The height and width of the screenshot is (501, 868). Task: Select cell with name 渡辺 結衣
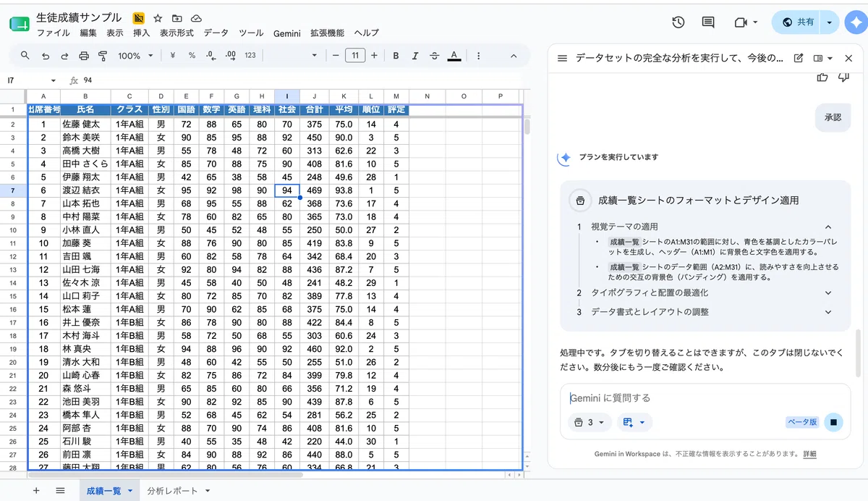click(85, 190)
